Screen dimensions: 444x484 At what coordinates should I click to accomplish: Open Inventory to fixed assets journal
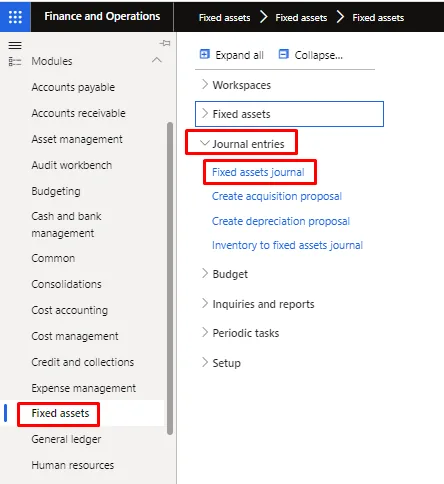pos(287,245)
